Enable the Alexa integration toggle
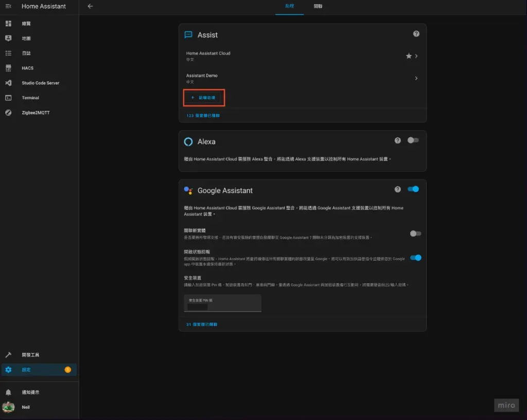Image resolution: width=527 pixels, height=420 pixels. (413, 140)
